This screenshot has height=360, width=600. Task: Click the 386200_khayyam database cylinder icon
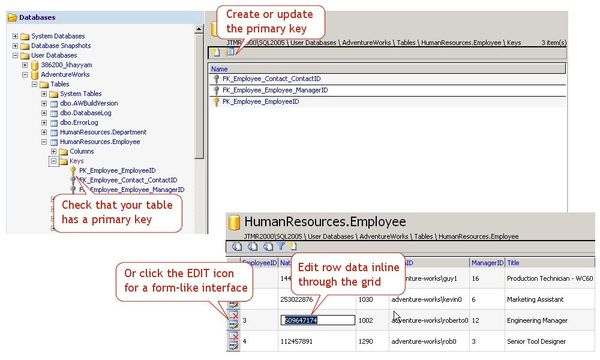point(35,65)
